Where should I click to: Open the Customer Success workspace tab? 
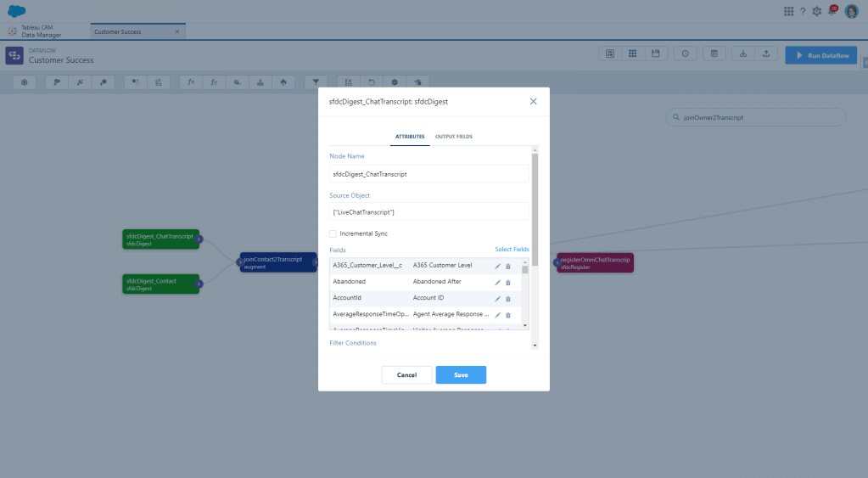coord(119,31)
